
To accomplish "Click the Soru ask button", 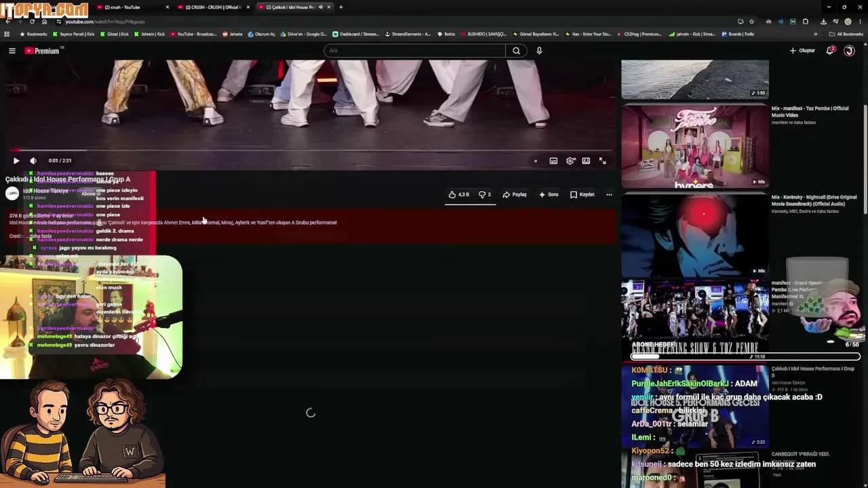I will click(549, 195).
